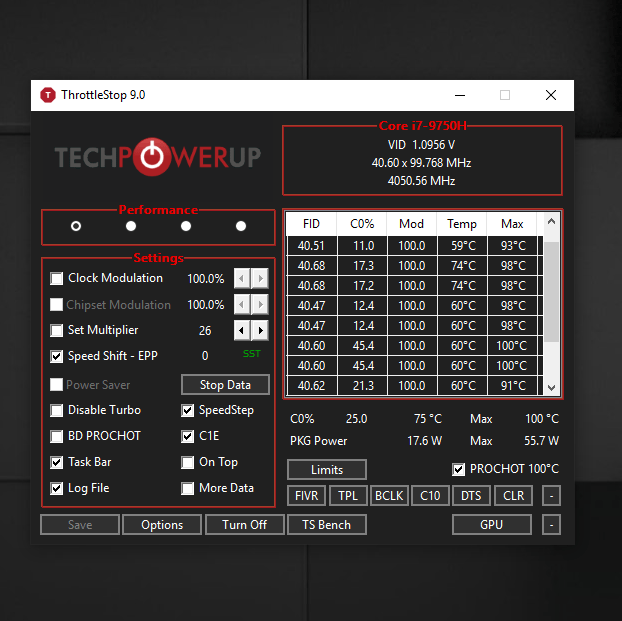Click the Max column header
622x621 pixels.
click(512, 224)
